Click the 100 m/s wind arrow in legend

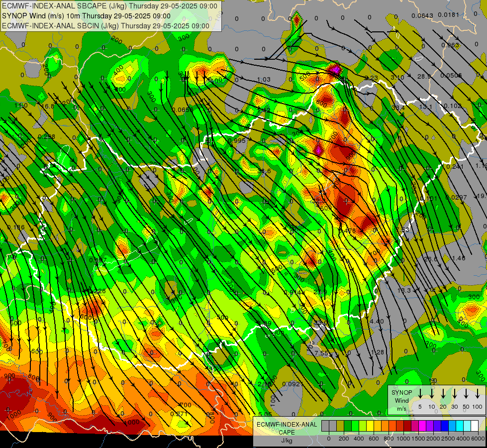(478, 393)
